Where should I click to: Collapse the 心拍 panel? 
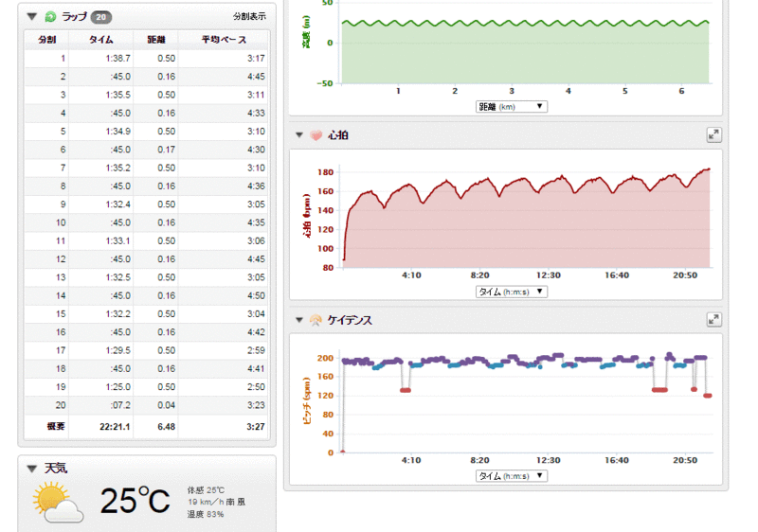(299, 135)
